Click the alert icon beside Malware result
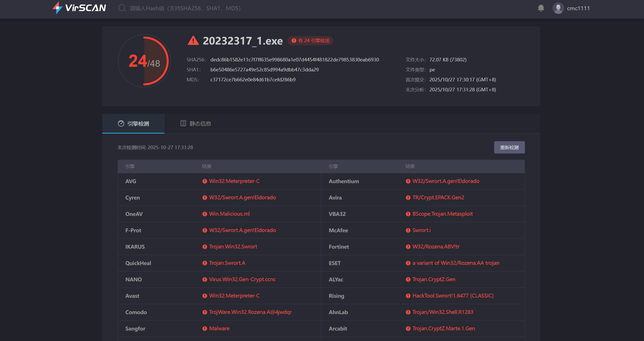 tap(205, 329)
